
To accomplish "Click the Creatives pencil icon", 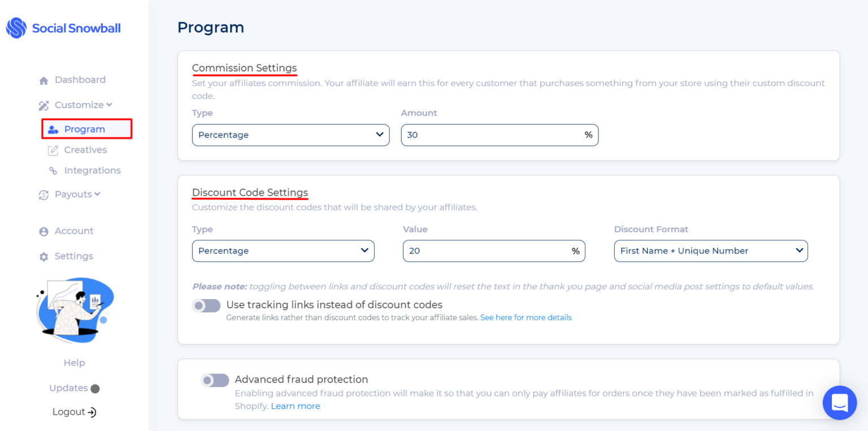I will coord(53,150).
